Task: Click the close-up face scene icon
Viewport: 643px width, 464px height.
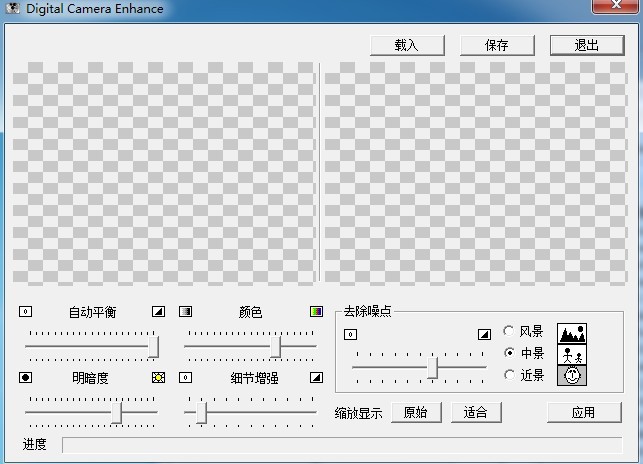Action: pyautogui.click(x=572, y=375)
